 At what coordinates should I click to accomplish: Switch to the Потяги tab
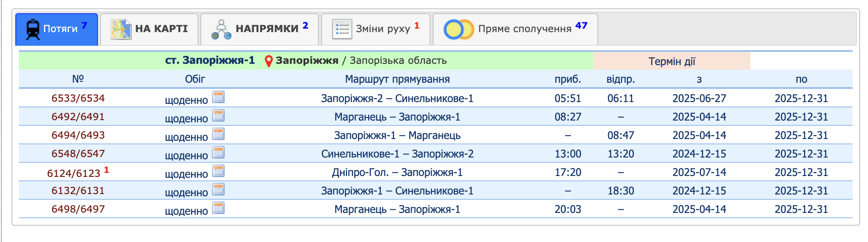pyautogui.click(x=57, y=29)
